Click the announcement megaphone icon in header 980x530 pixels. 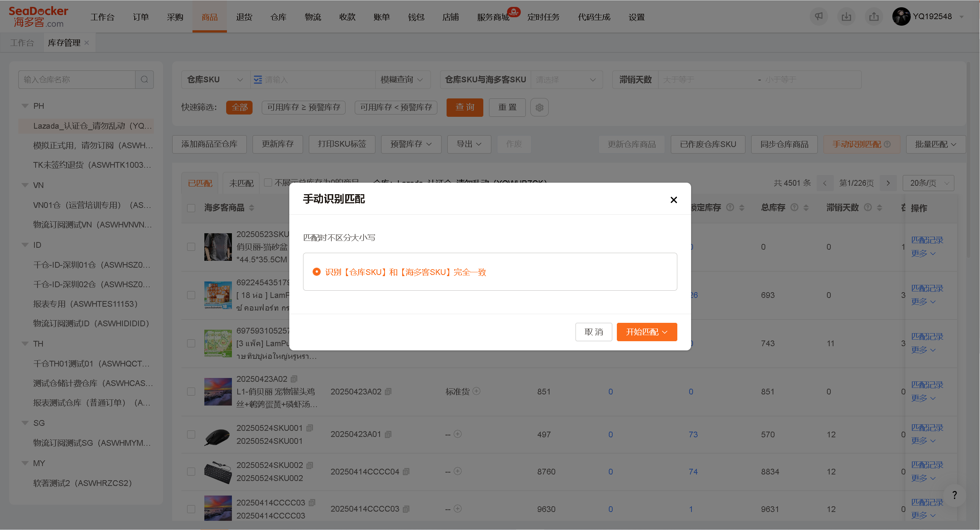click(x=819, y=17)
